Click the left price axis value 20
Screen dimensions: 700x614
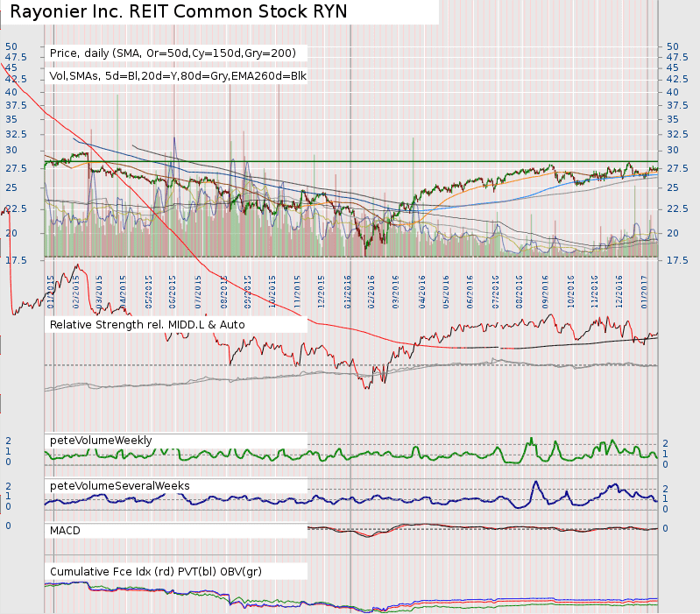[11, 233]
